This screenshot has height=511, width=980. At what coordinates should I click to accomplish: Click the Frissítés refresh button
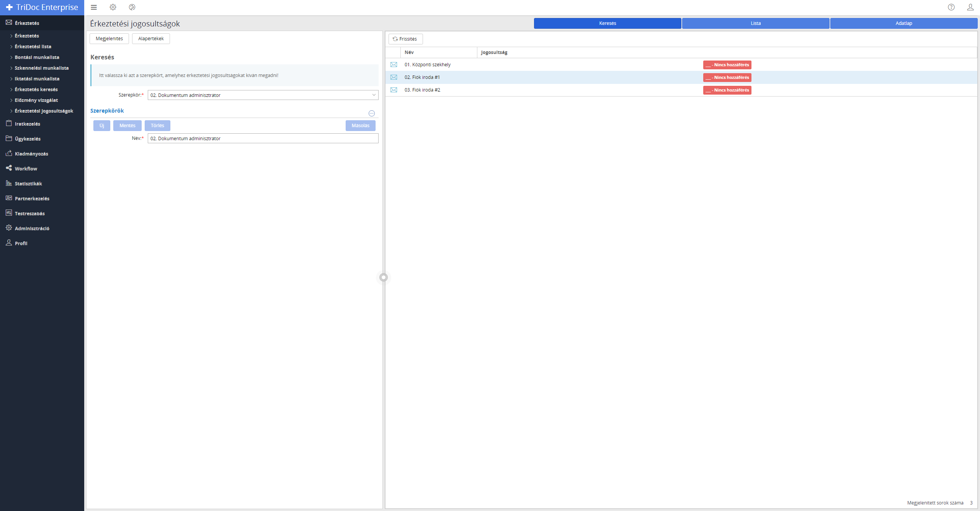point(405,39)
